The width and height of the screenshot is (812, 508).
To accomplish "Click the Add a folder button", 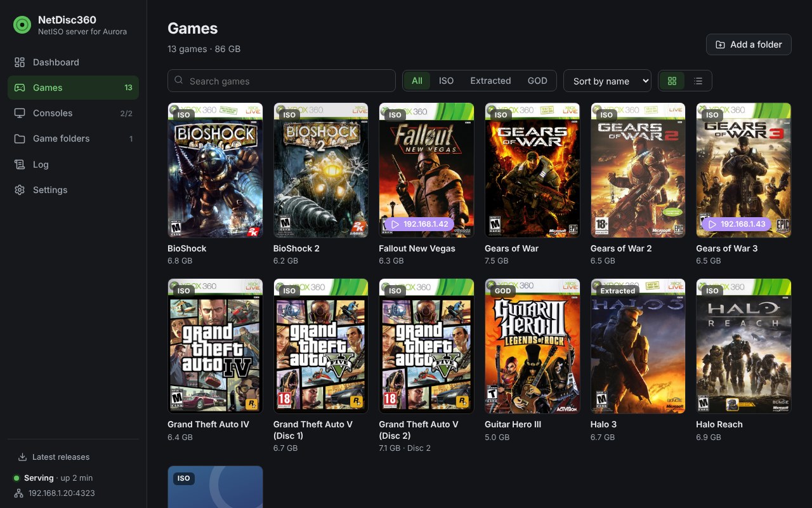I will click(749, 44).
